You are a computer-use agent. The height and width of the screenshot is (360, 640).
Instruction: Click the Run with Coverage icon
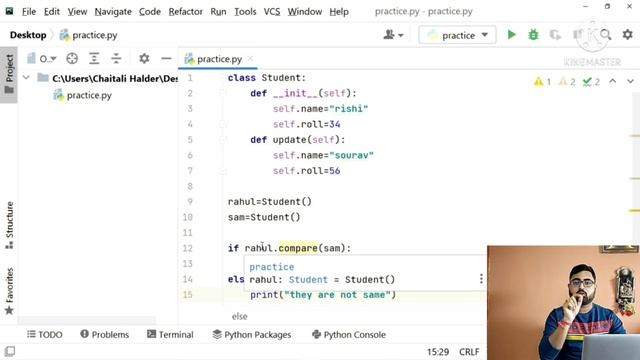tap(555, 35)
